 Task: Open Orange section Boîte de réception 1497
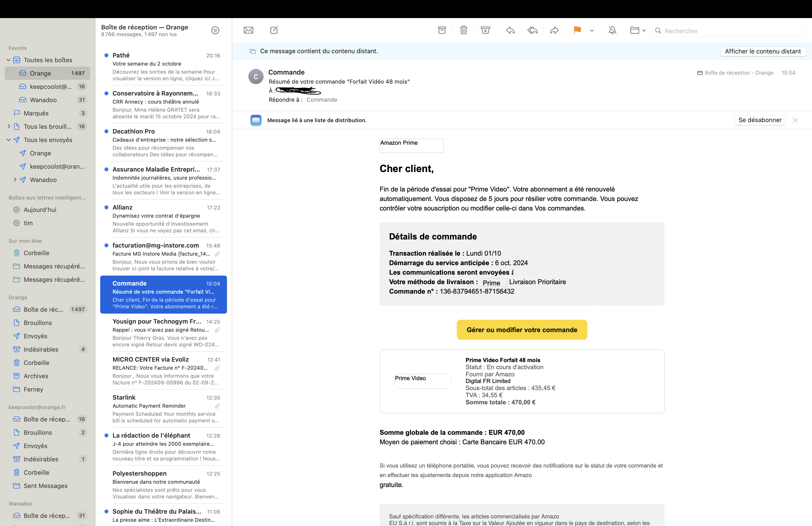(47, 310)
